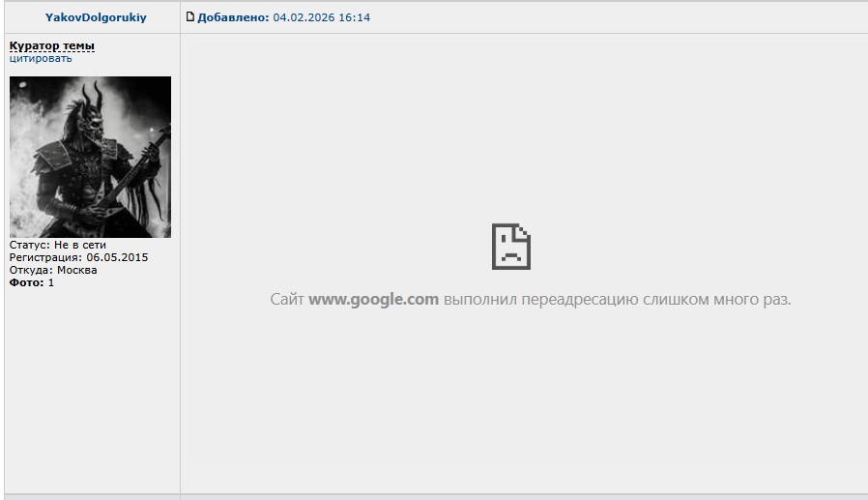Viewport: 868px width, 500px height.
Task: Open the Добавлено post permalink
Action: pyautogui.click(x=233, y=17)
